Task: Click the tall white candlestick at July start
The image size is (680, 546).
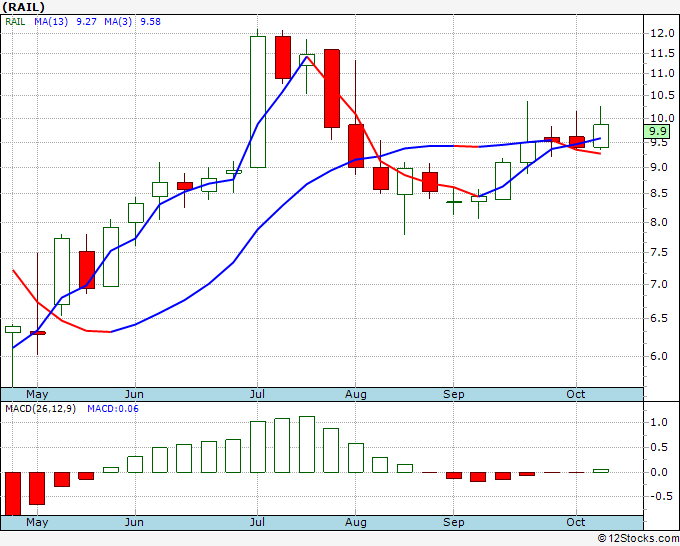Action: (x=258, y=102)
